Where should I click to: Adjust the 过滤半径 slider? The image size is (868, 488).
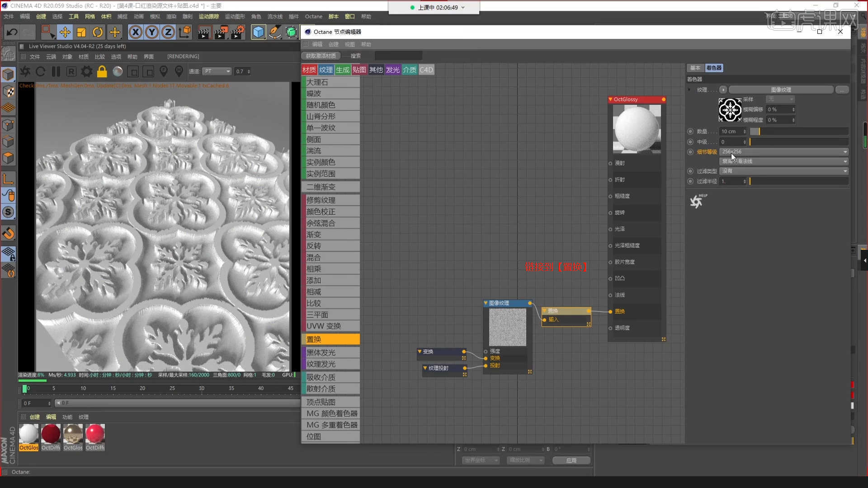(799, 181)
